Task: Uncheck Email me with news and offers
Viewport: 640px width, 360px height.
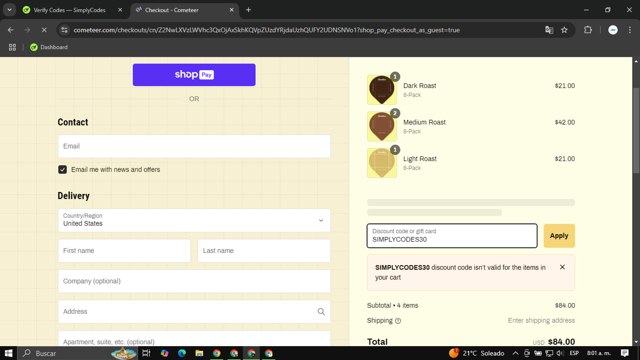Action: pos(62,169)
